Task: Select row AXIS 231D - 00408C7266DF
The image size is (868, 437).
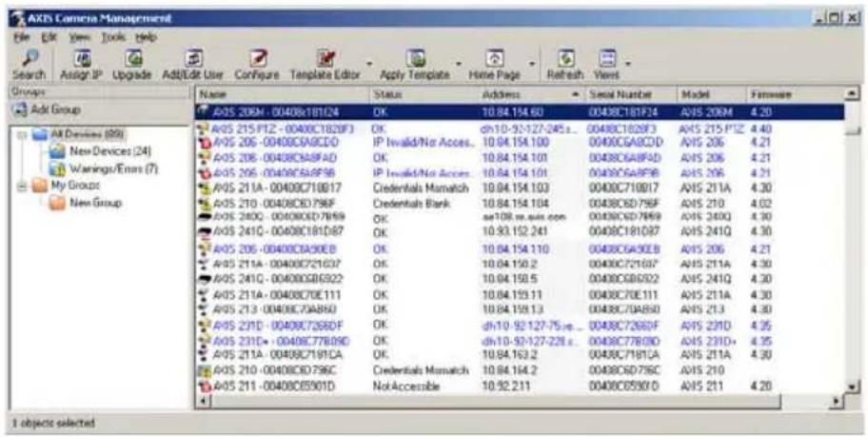Action: tap(521, 325)
